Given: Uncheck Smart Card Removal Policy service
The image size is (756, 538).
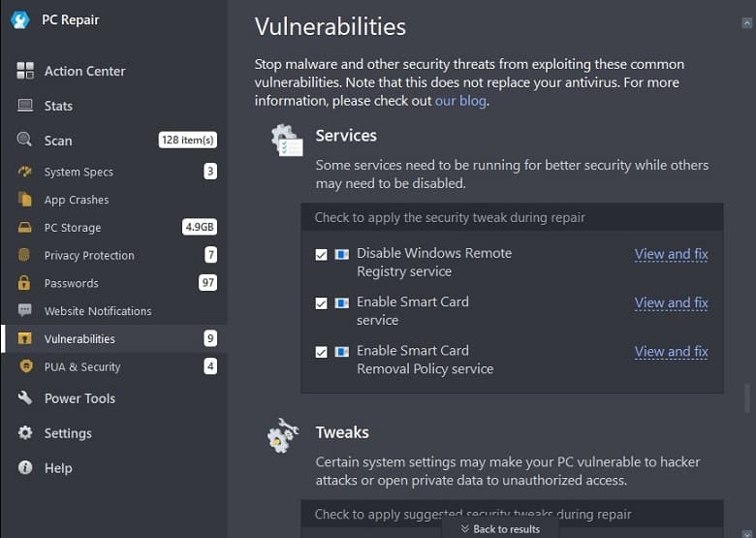Looking at the screenshot, I should tap(321, 352).
